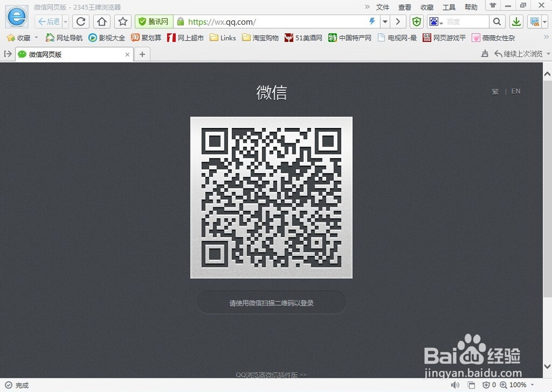Screen dimensions: 552x392
Task: Toggle the tab sidebar panel icon
Action: click(x=8, y=54)
